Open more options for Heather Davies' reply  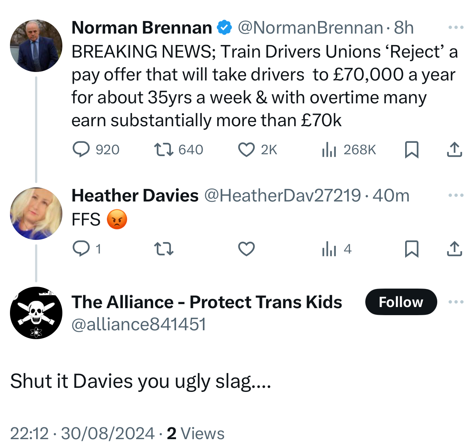point(456,195)
